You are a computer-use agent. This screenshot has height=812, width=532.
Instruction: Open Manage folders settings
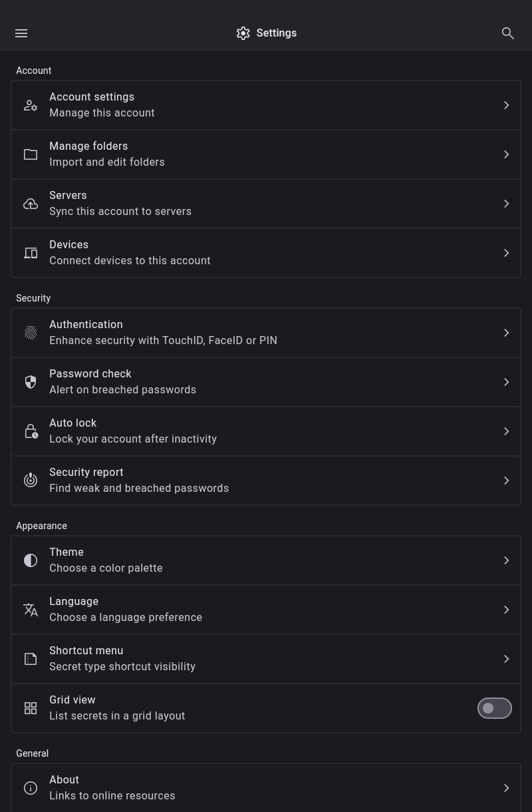[x=266, y=154]
